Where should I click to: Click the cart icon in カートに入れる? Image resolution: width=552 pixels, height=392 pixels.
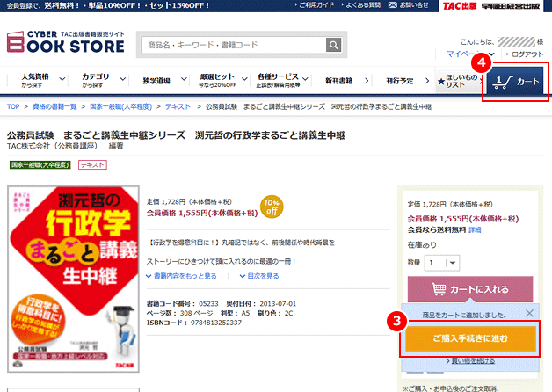click(439, 289)
